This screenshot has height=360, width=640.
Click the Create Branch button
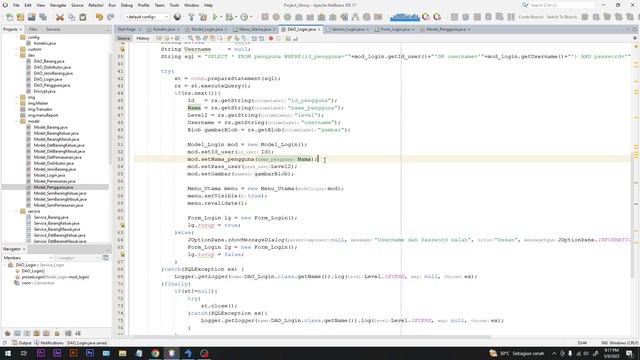tap(531, 17)
